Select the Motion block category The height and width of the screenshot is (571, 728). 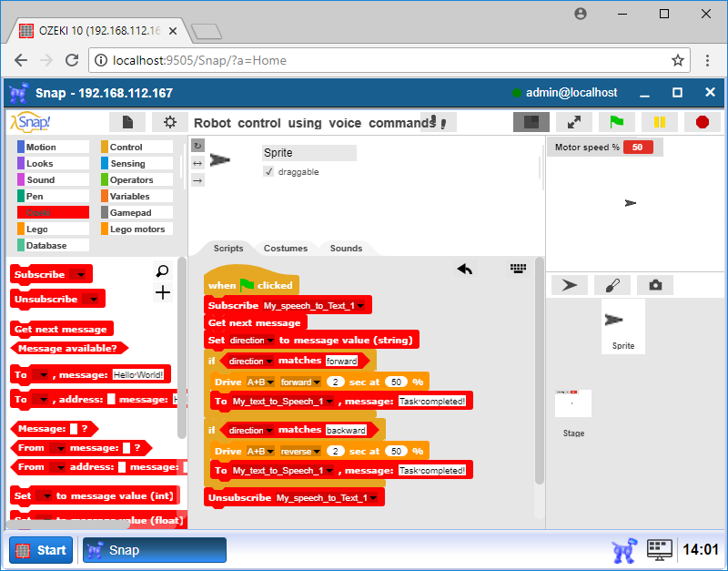pos(53,147)
